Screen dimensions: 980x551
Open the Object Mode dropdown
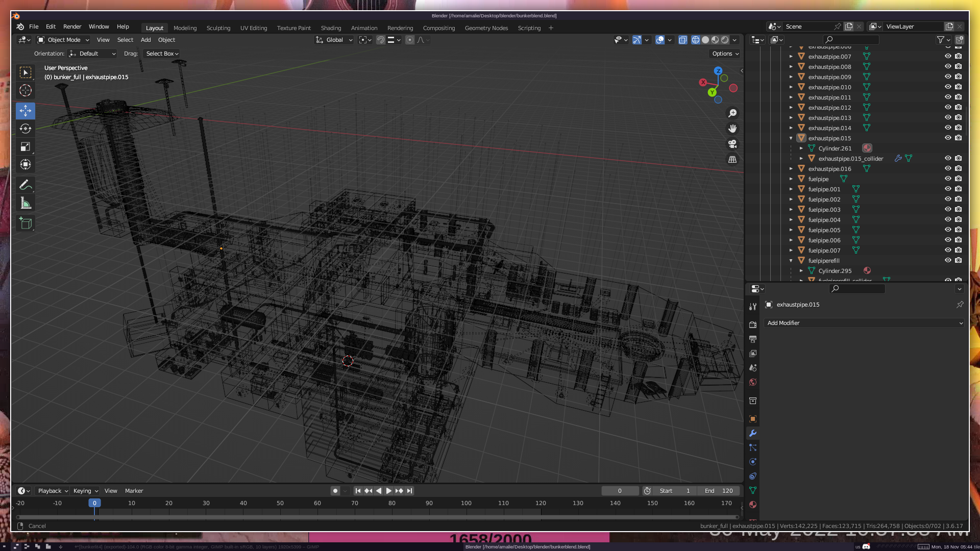[x=63, y=40]
